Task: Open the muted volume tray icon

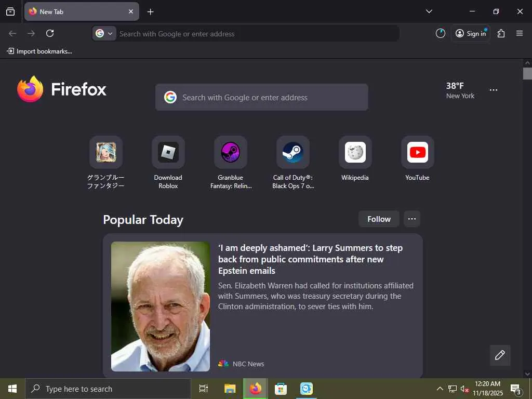Action: (x=464, y=389)
